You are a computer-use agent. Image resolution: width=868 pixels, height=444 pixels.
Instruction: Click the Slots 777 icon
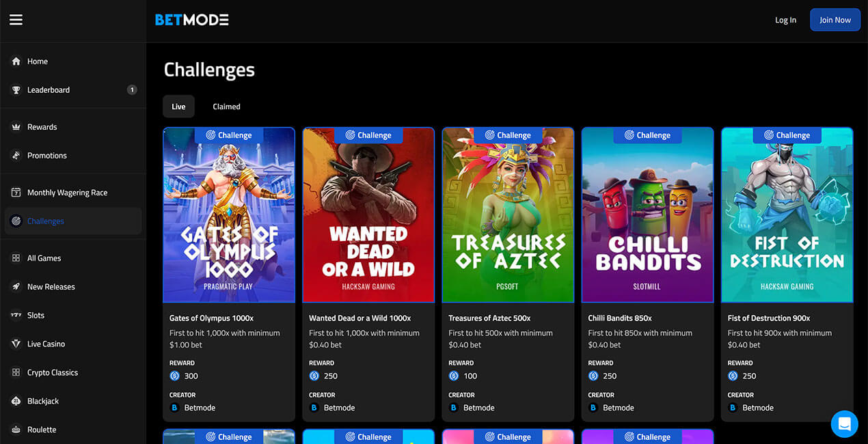click(x=16, y=316)
